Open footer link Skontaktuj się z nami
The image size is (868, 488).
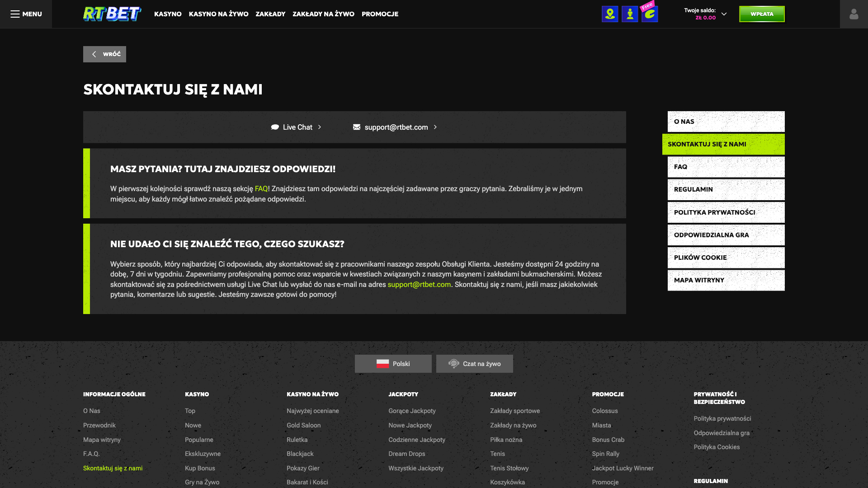(113, 468)
